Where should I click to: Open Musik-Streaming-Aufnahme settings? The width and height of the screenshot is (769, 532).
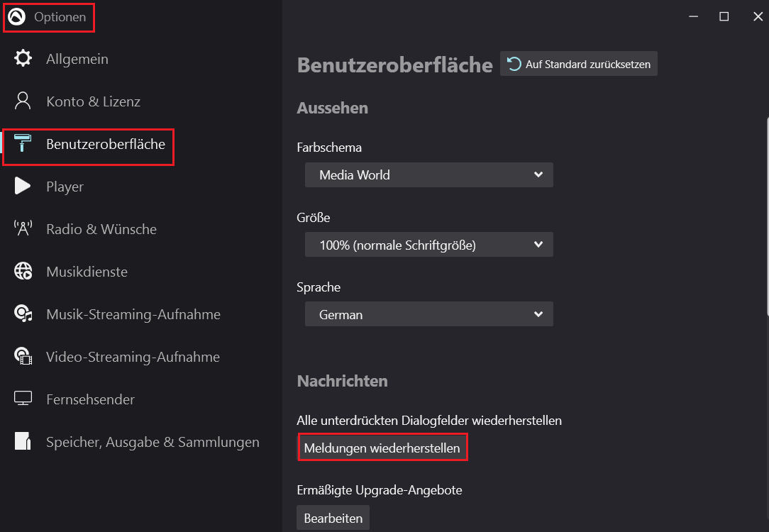coord(141,314)
